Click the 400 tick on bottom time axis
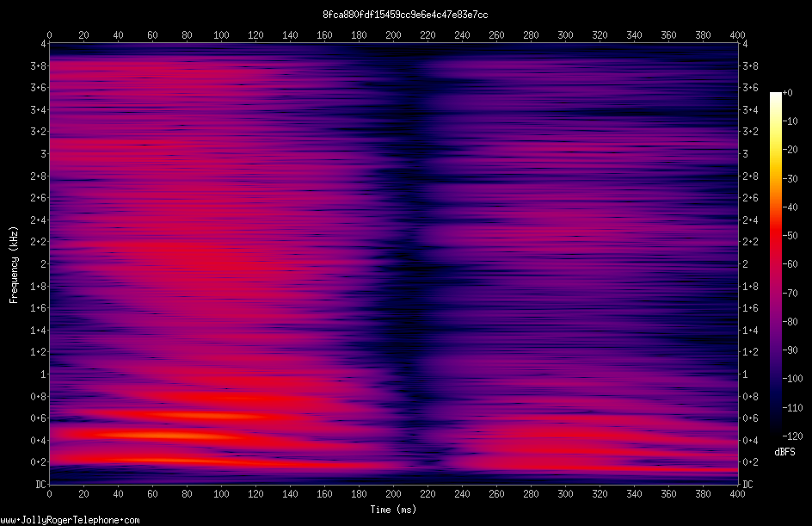The image size is (812, 526). [x=737, y=494]
